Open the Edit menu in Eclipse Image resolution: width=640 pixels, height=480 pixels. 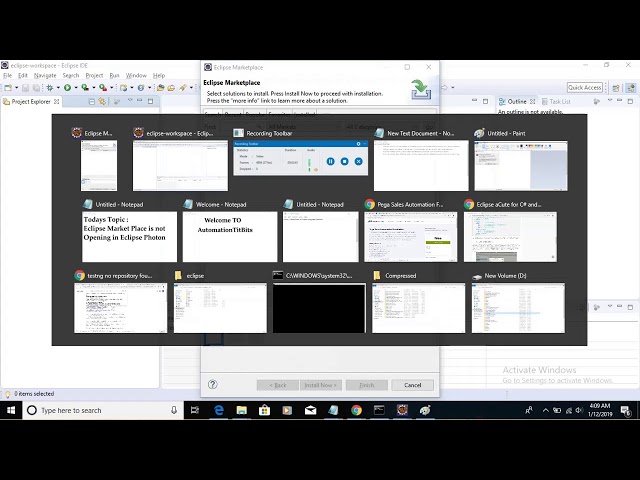(23, 76)
